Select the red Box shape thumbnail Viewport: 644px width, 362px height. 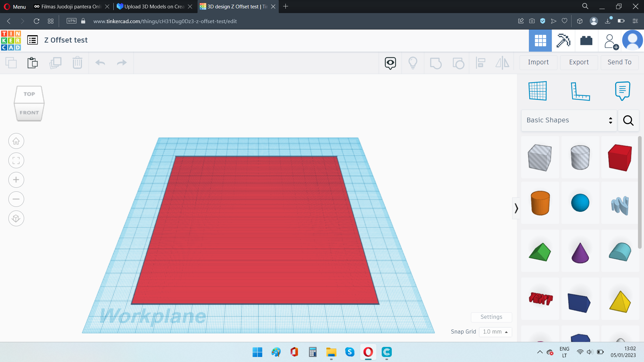(620, 158)
